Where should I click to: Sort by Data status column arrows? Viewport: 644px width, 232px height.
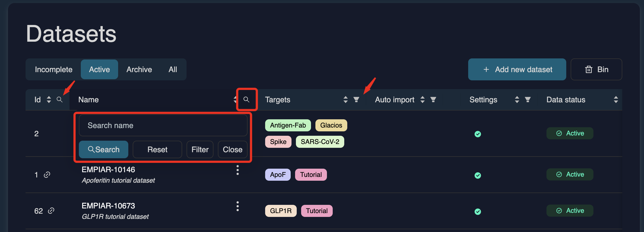pos(616,100)
